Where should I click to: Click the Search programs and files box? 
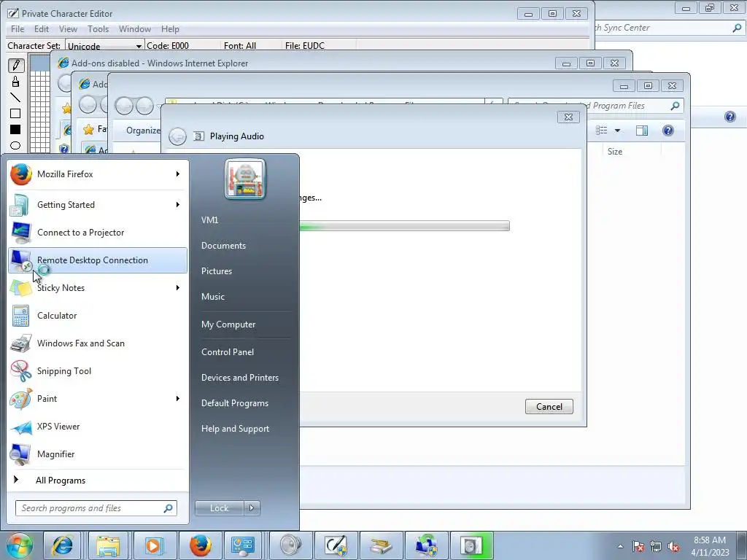click(x=96, y=508)
